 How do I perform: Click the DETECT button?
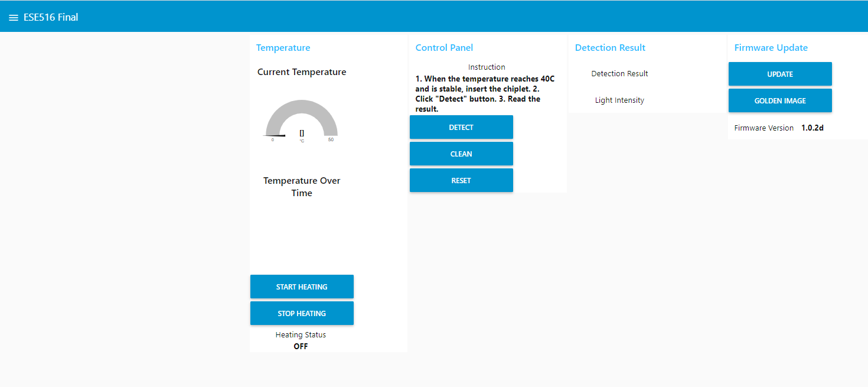(x=461, y=127)
